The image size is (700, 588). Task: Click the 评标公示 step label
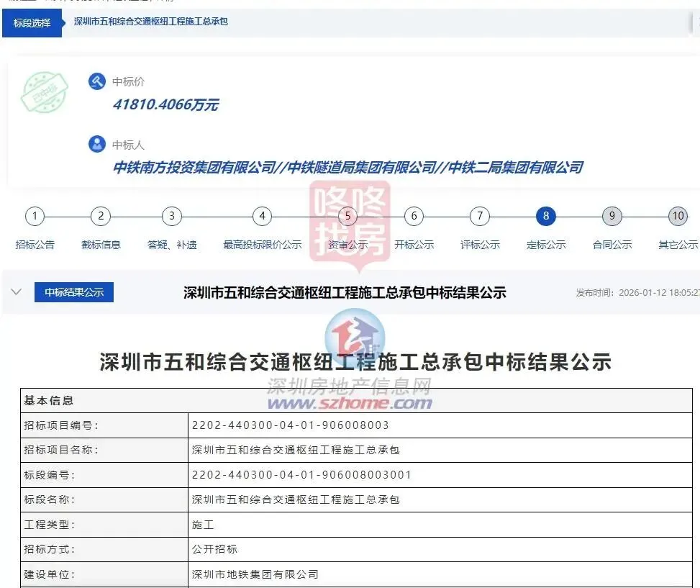coord(480,245)
